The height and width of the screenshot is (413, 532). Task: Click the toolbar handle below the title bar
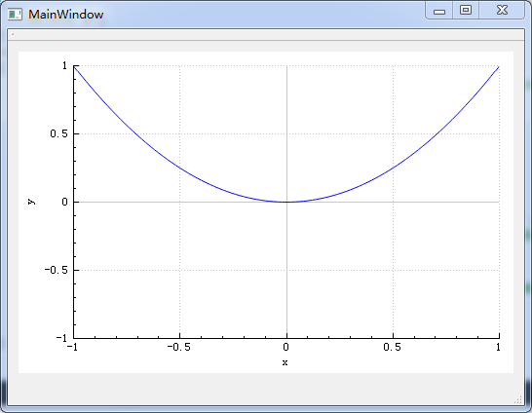[x=13, y=34]
